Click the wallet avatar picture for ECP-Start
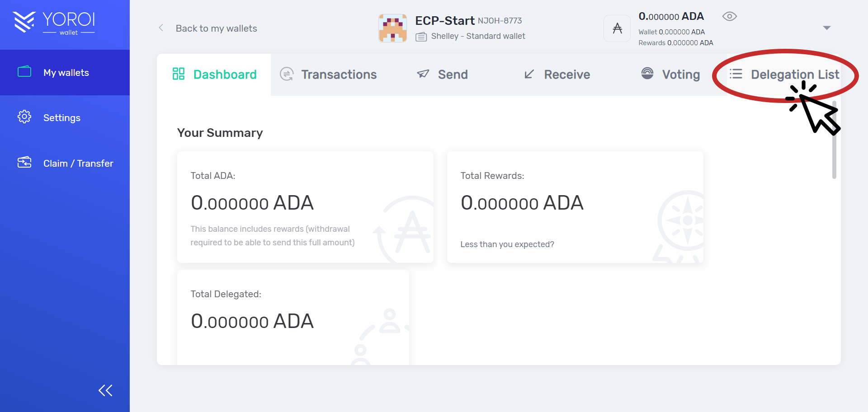This screenshot has width=868, height=412. click(x=392, y=28)
